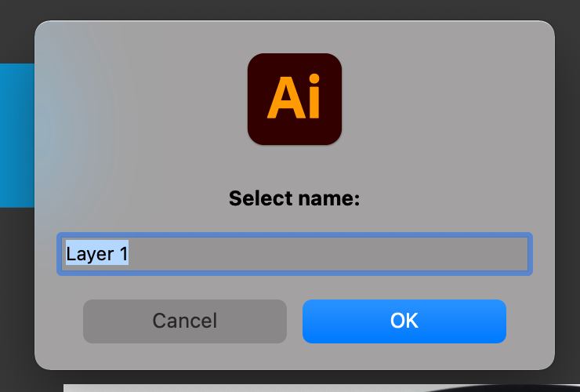Screen dimensions: 580x392
Task: Select the orange Ai letters in logo
Action: [x=294, y=96]
